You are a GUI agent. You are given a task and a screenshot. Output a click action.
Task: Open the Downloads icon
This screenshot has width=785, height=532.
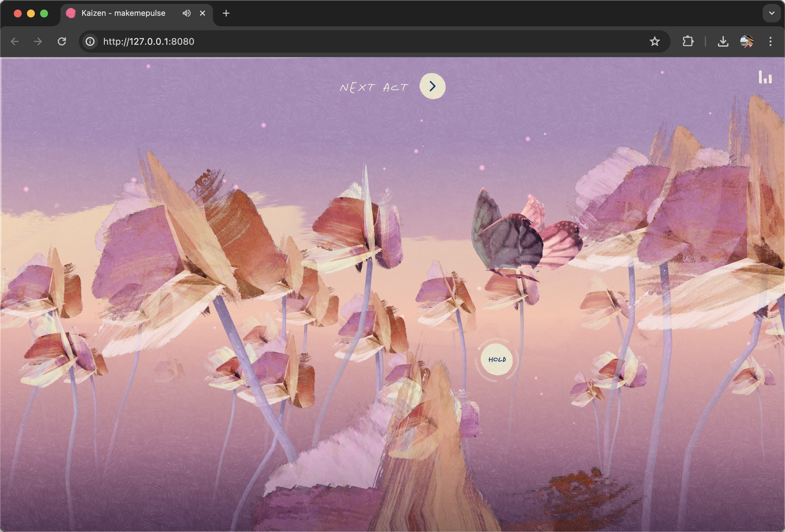pos(723,41)
